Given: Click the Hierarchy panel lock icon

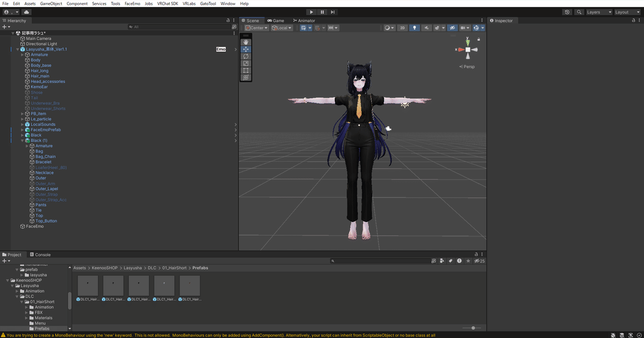Looking at the screenshot, I should [228, 20].
